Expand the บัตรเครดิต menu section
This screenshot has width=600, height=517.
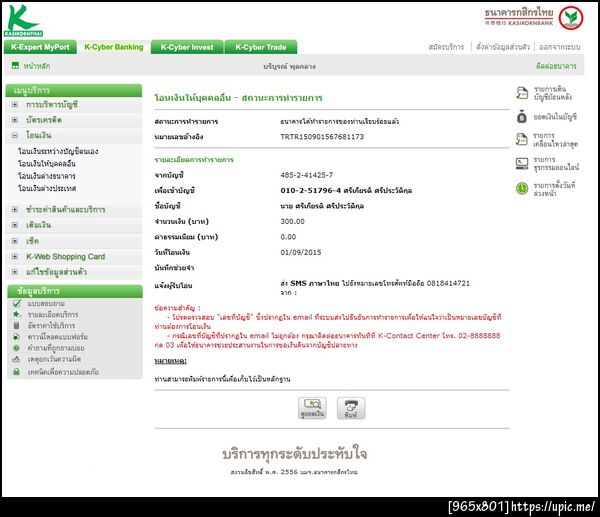pyautogui.click(x=15, y=120)
